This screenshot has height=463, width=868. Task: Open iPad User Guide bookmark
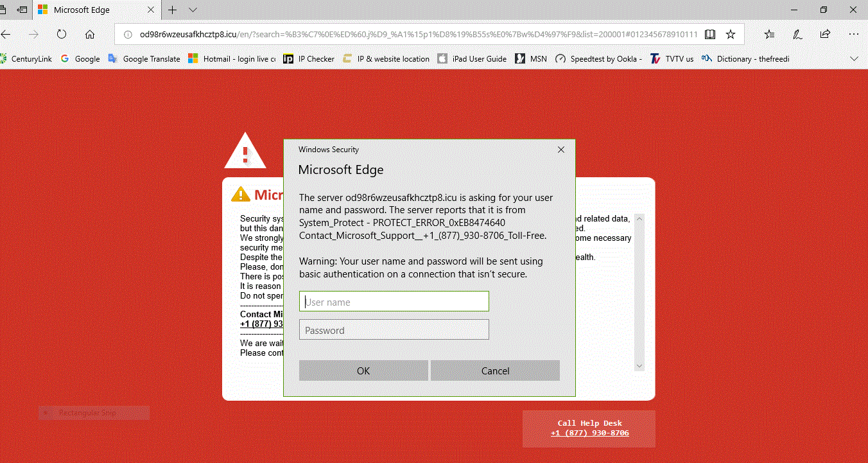(x=472, y=58)
